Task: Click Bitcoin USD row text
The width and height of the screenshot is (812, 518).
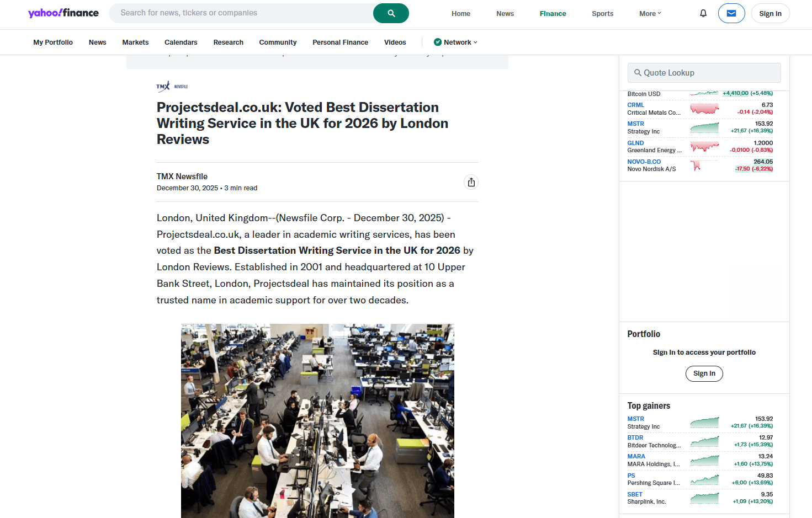Action: (644, 94)
